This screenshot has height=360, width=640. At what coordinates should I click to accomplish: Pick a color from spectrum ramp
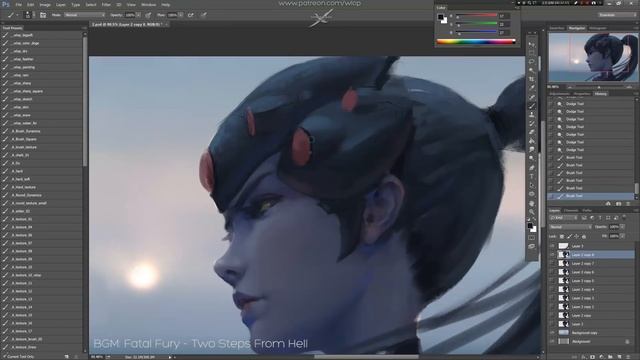coord(476,41)
